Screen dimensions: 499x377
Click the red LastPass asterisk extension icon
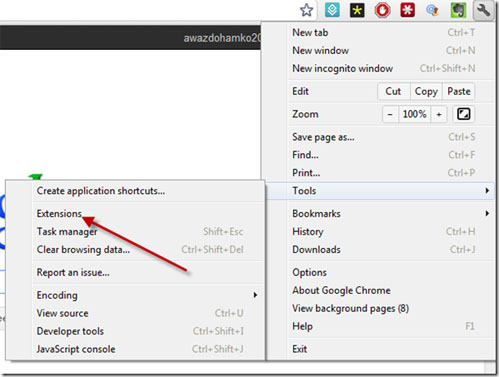407,10
